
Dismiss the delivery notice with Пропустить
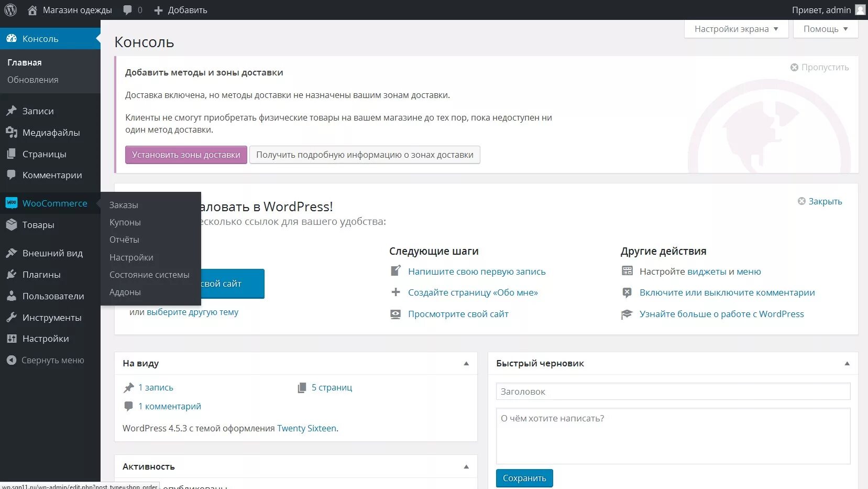click(820, 67)
